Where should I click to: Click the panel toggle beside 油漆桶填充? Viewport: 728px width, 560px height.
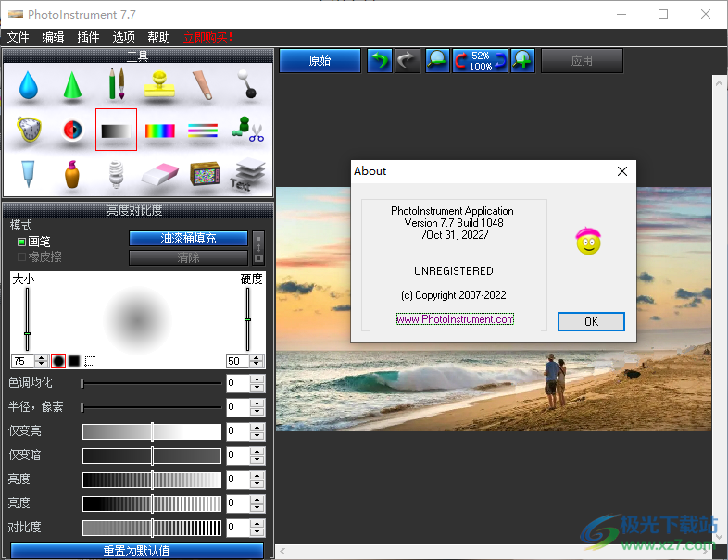coord(258,248)
